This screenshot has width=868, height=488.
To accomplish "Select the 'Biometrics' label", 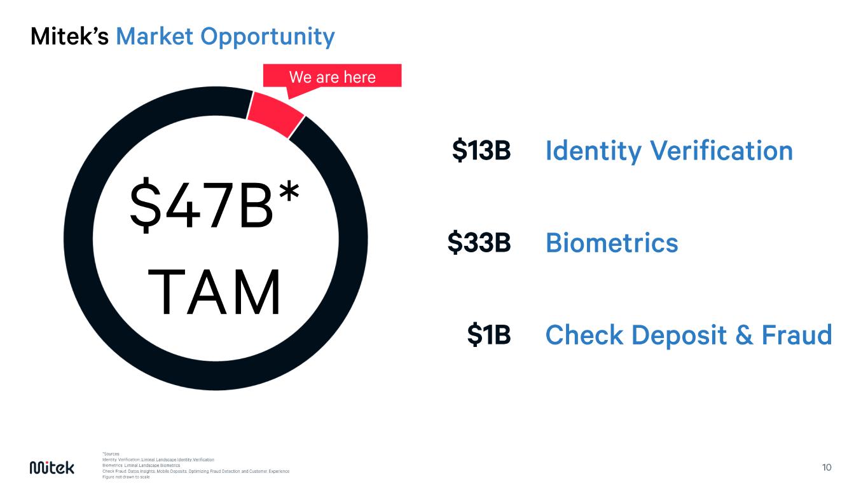I will pyautogui.click(x=611, y=243).
